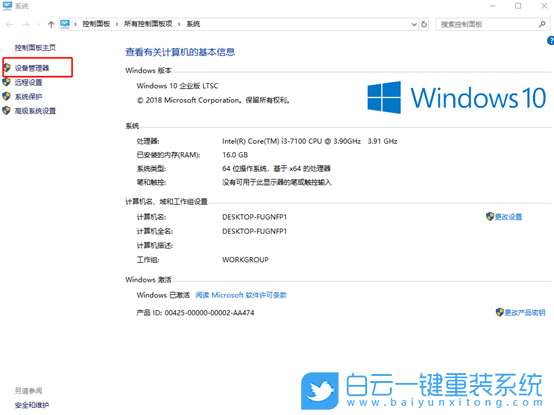The height and width of the screenshot is (415, 554).
Task: Click the shield icon beside 高级系统设置
Action: [6, 111]
